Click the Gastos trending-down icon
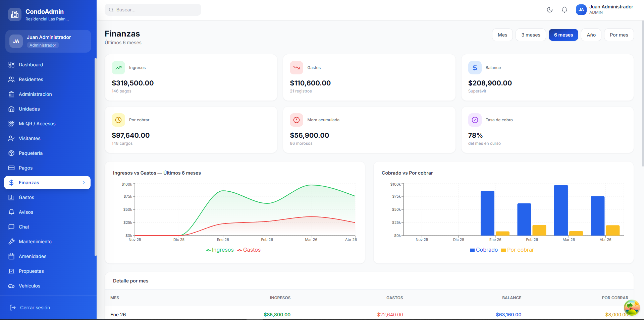 (x=297, y=68)
